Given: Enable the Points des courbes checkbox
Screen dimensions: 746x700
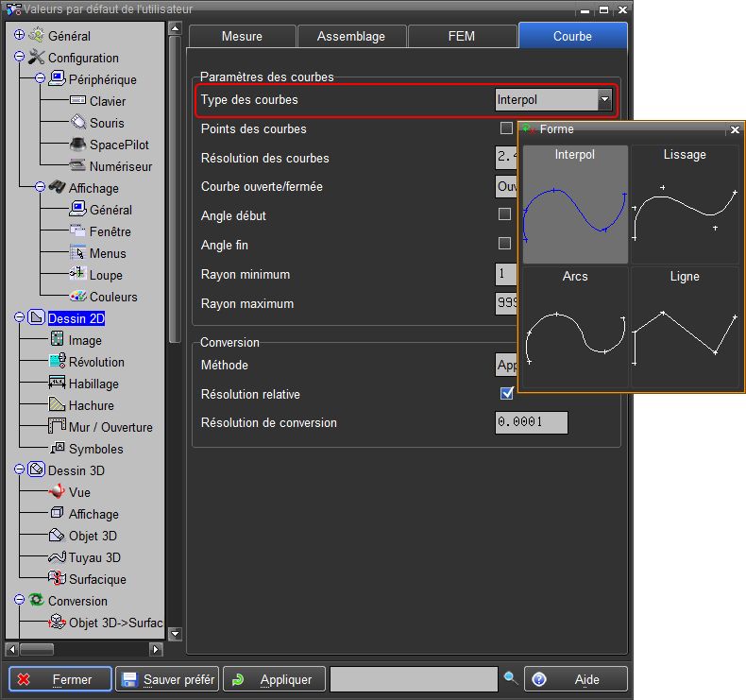Looking at the screenshot, I should tap(506, 128).
